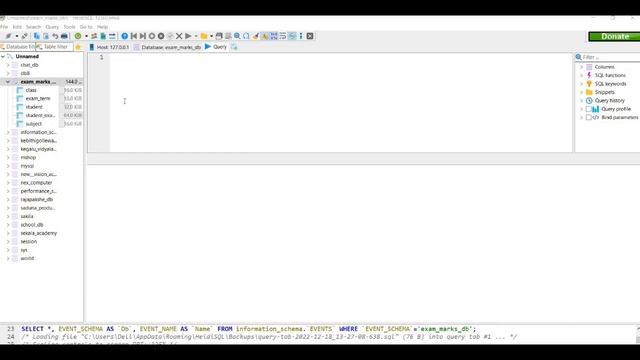Enable the Query profile checkbox
Screen dimensions: 640x360
point(589,109)
